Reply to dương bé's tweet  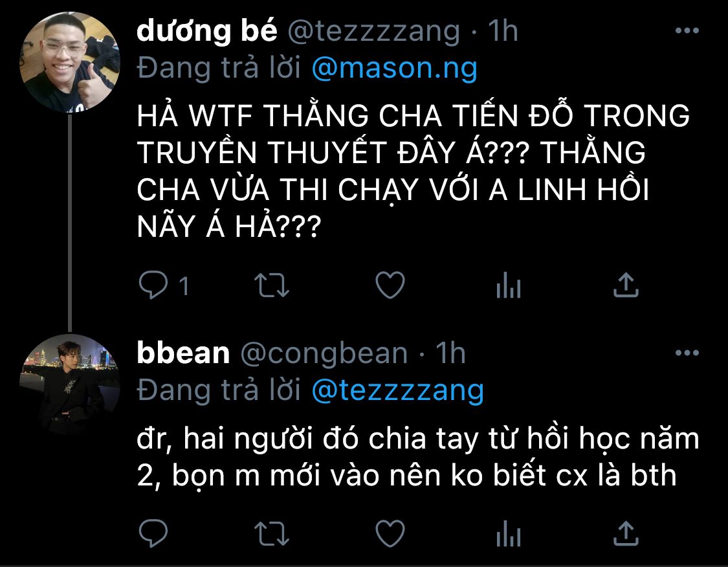coord(153,284)
